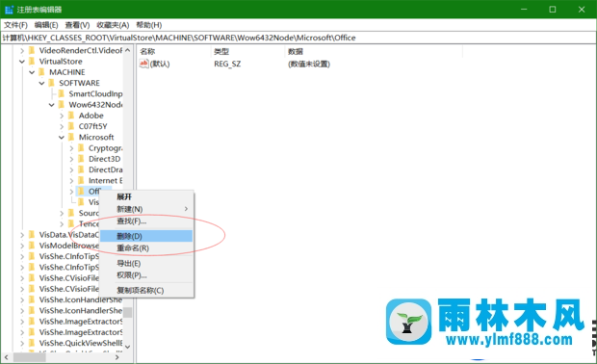Screen dimensions: 597x364
Task: Open the 收藏夹(A) menu
Action: pyautogui.click(x=113, y=25)
